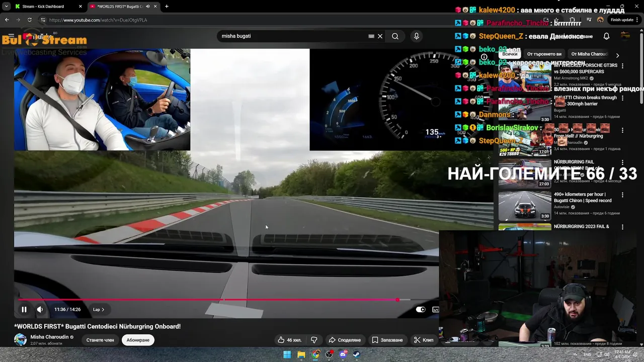Open the Misha Charoudin channel avatar
644x362 pixels.
tap(20, 340)
